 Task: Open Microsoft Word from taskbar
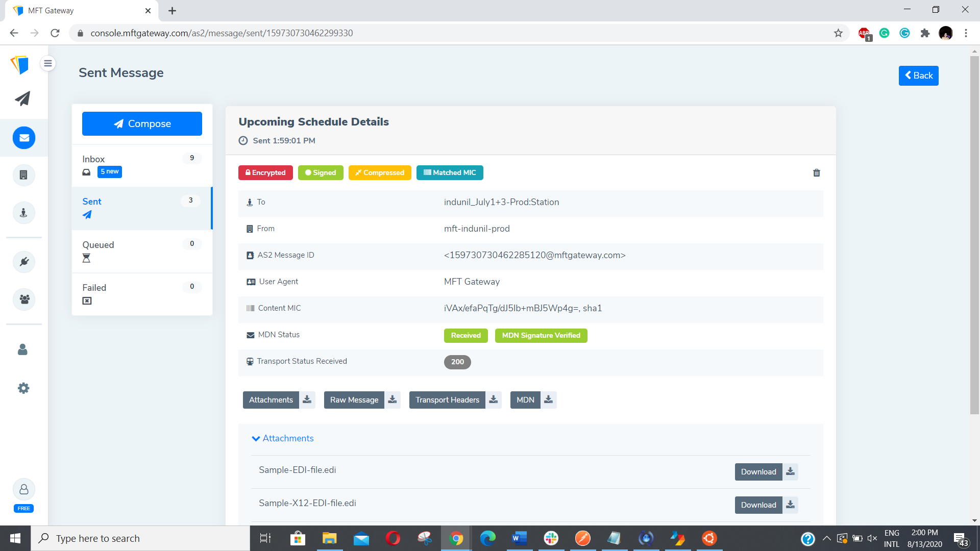click(519, 538)
